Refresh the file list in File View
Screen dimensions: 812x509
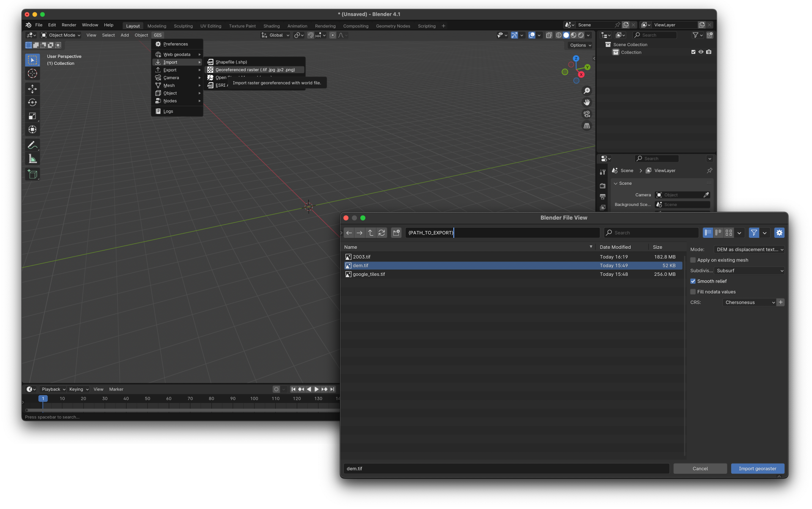[381, 233]
